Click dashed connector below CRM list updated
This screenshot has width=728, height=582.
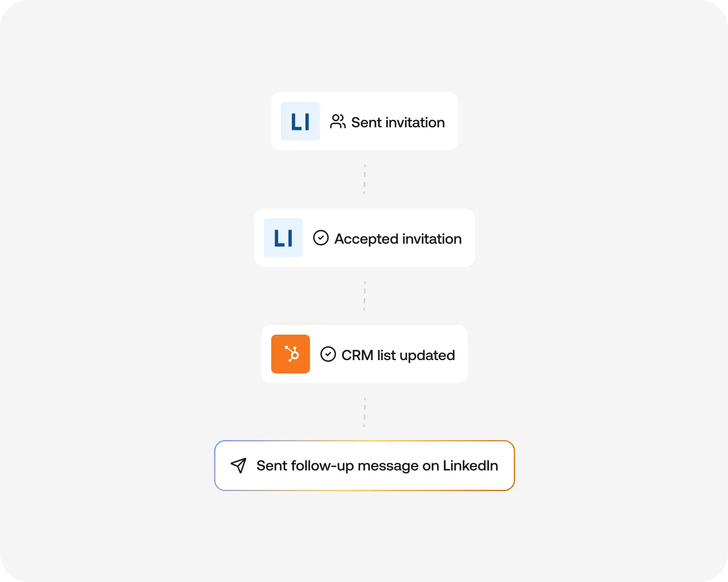tap(364, 412)
